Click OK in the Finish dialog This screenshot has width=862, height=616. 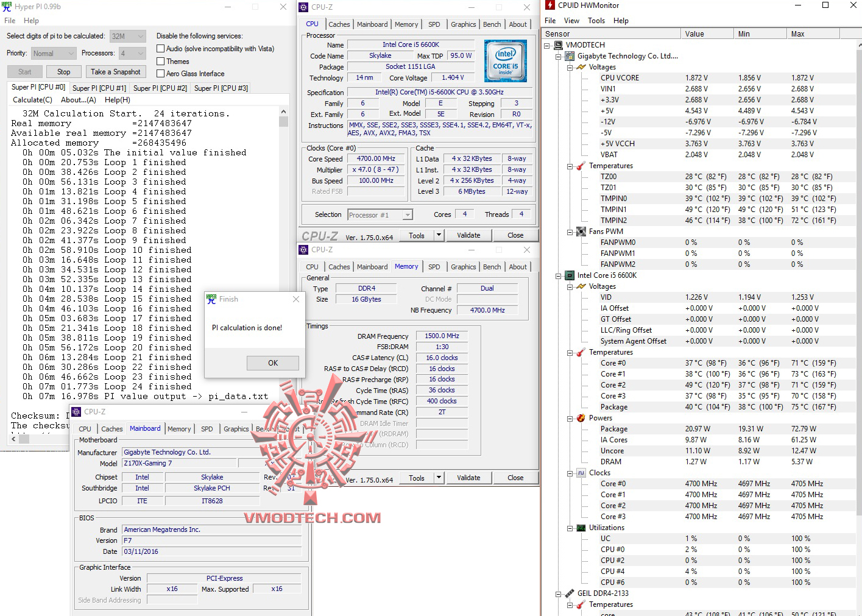click(272, 363)
